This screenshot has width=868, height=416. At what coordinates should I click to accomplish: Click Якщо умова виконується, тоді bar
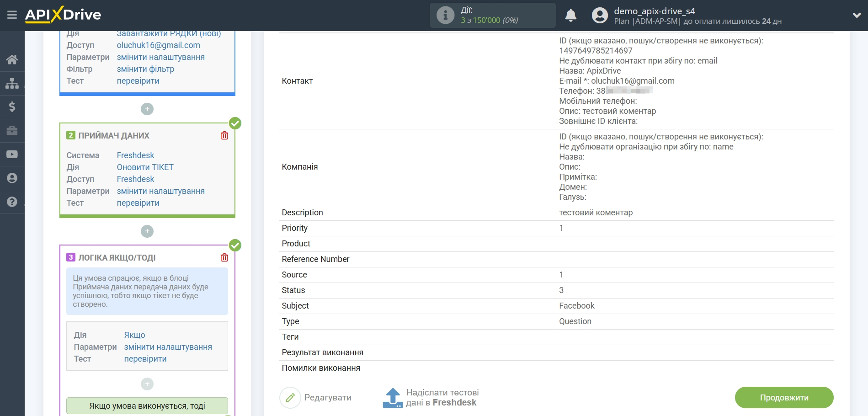click(x=147, y=406)
